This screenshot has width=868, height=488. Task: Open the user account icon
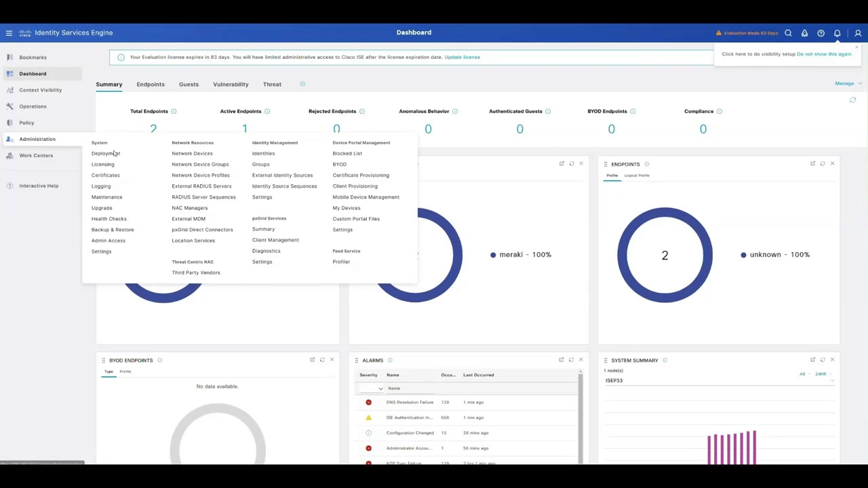(858, 33)
